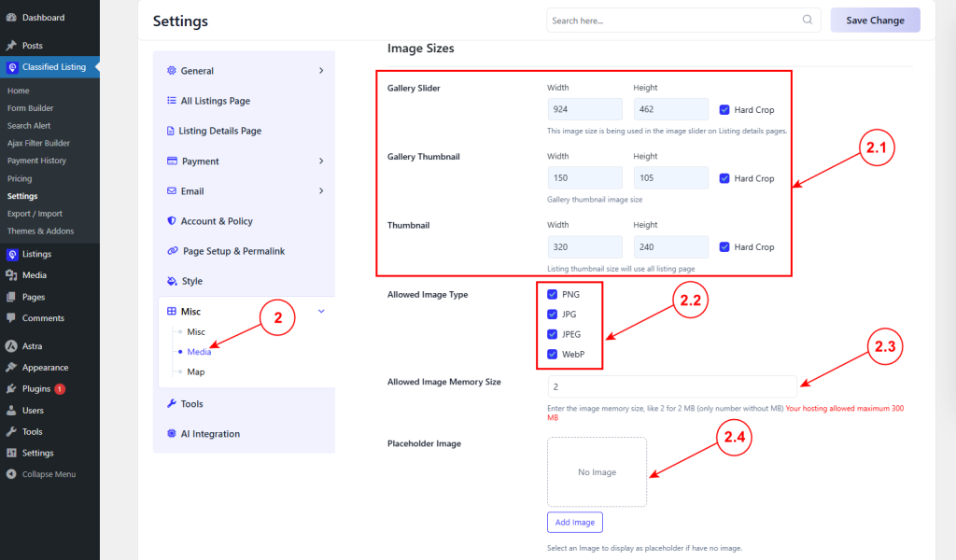
Task: Click the Plugins update count badge
Action: (x=60, y=389)
